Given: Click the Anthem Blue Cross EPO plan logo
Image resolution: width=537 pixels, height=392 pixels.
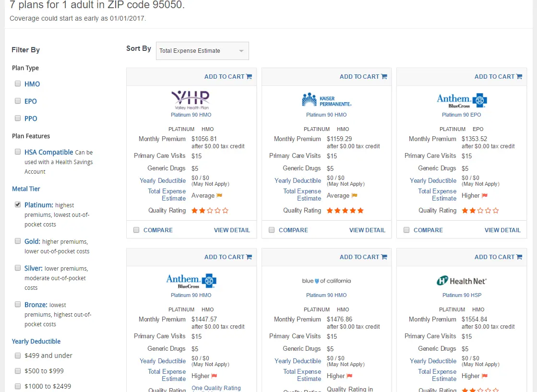Looking at the screenshot, I should click(x=461, y=100).
